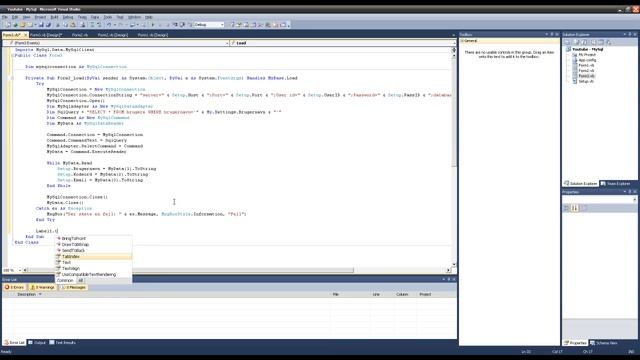This screenshot has width=640, height=360.
Task: Toggle the Errors filter button
Action: point(14,287)
